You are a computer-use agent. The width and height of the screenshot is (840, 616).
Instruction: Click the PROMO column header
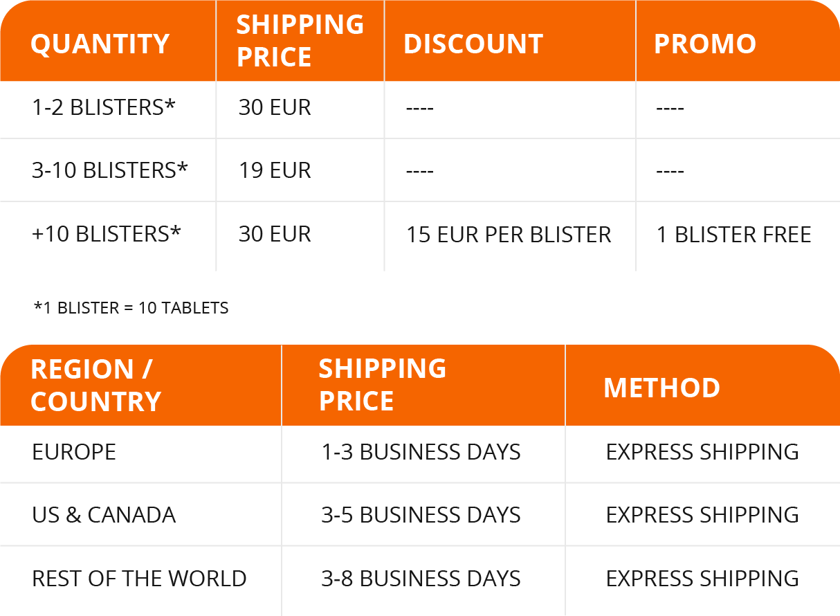tap(705, 44)
